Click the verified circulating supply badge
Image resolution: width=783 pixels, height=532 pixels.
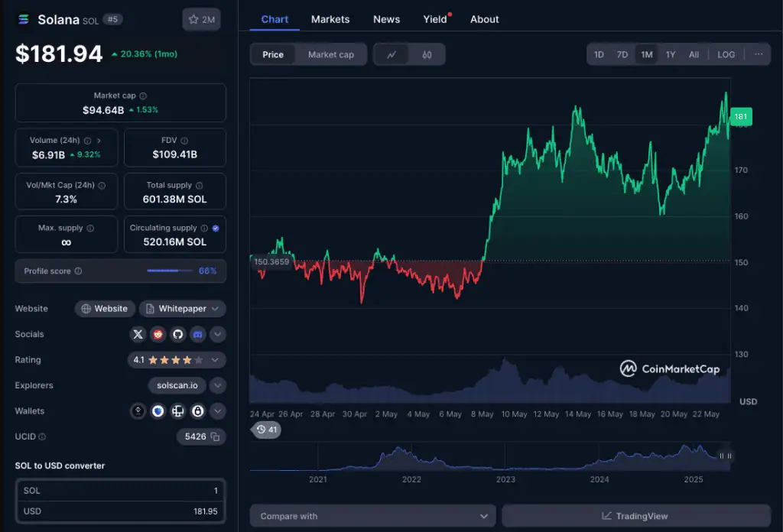(x=216, y=228)
